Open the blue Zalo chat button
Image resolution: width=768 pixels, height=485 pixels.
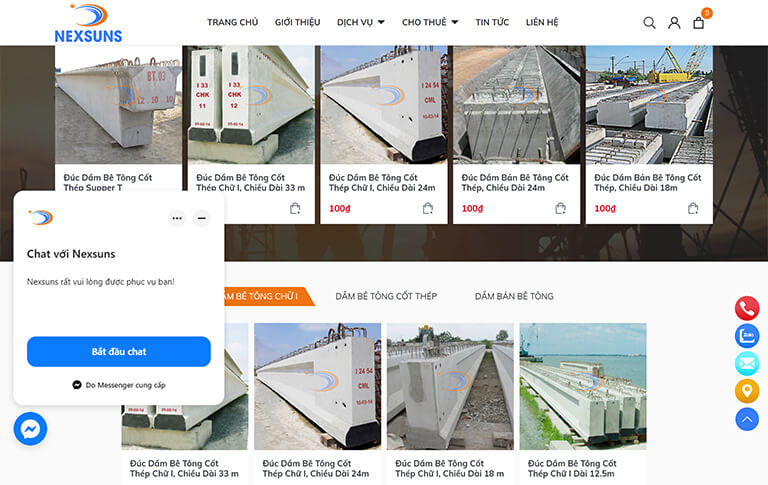[746, 336]
